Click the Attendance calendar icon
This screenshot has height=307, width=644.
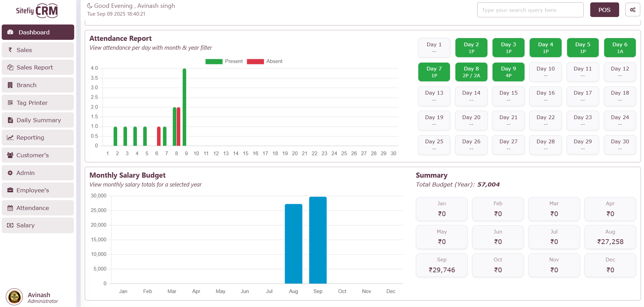pyautogui.click(x=10, y=208)
